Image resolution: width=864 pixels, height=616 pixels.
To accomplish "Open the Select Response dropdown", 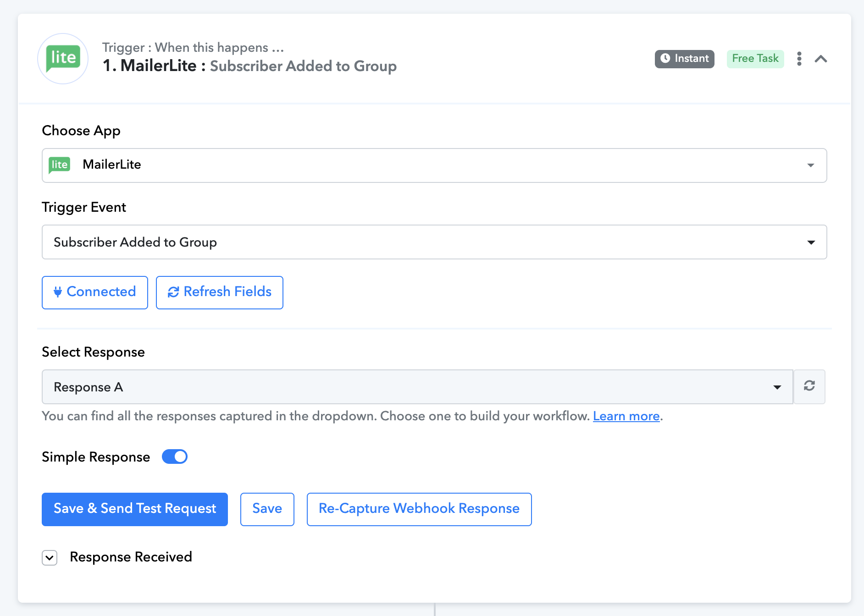I will (417, 387).
